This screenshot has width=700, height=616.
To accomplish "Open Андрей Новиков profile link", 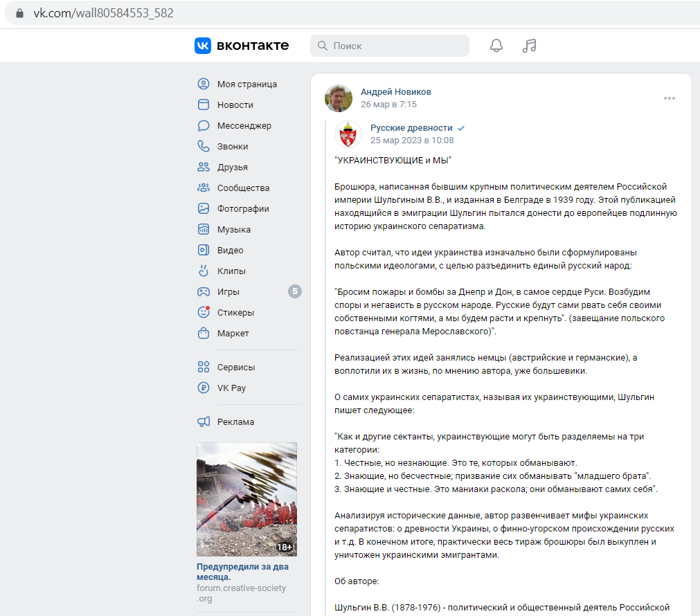I will point(395,92).
